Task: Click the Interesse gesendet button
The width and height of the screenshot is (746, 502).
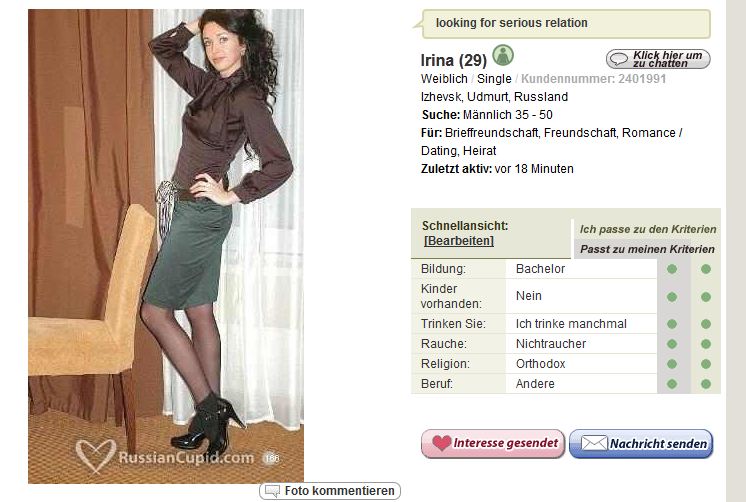Action: pos(493,443)
